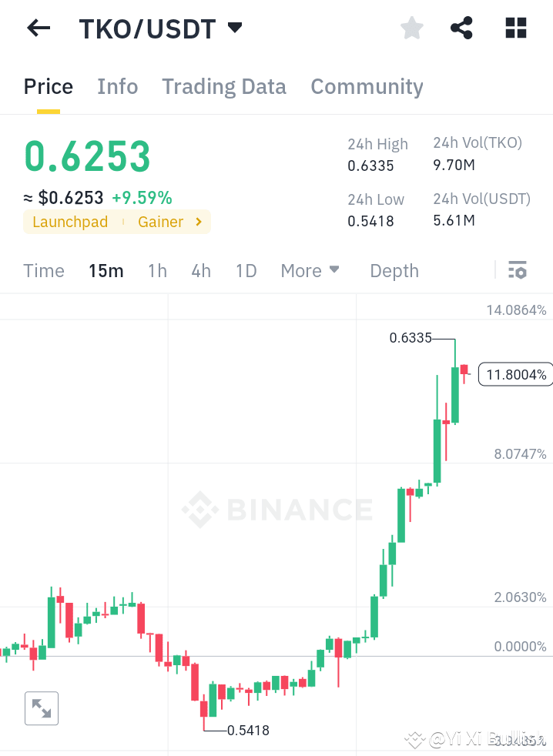Open chart settings via the indicator icon
Viewport: 553px width, 756px height.
[518, 270]
